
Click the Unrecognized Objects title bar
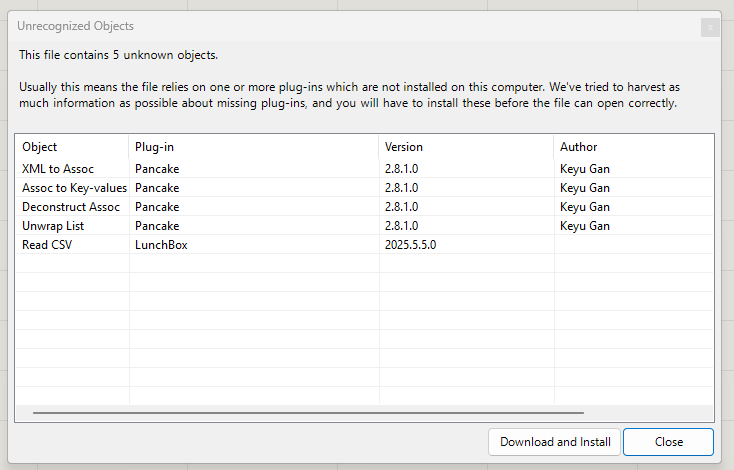pyautogui.click(x=300, y=26)
